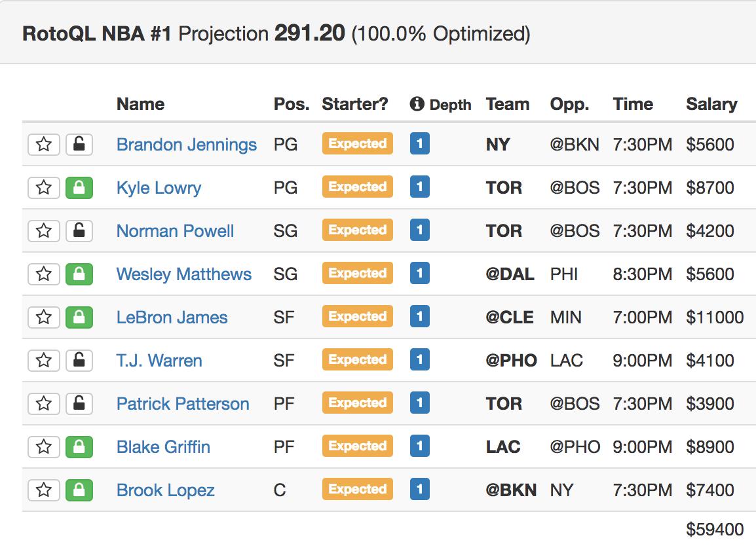Favorite Kyle Lowry with star icon
Screen dimensions: 756x559
tap(44, 187)
